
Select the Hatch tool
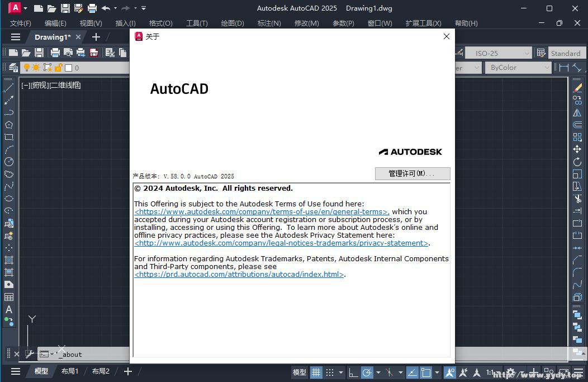pos(8,260)
